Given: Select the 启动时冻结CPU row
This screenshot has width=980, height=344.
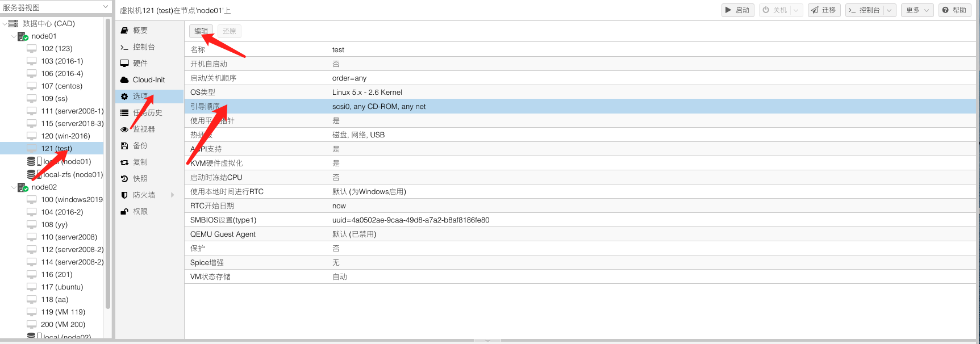Looking at the screenshot, I should click(581, 178).
